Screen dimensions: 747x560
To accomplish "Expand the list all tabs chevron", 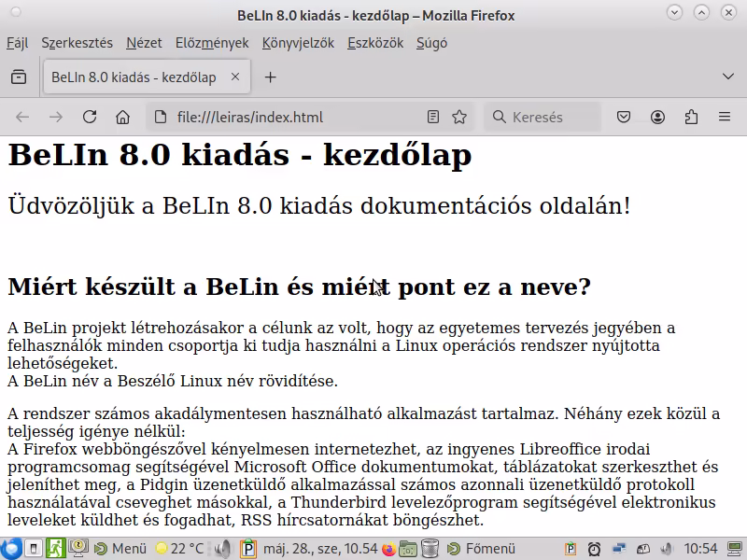I will 728,77.
